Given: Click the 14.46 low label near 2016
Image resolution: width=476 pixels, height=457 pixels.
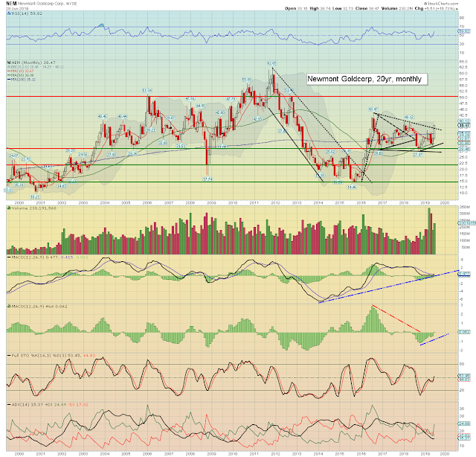Looking at the screenshot, I should (x=352, y=188).
